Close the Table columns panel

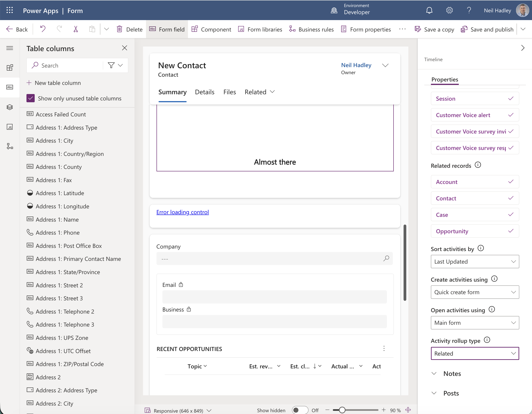125,48
